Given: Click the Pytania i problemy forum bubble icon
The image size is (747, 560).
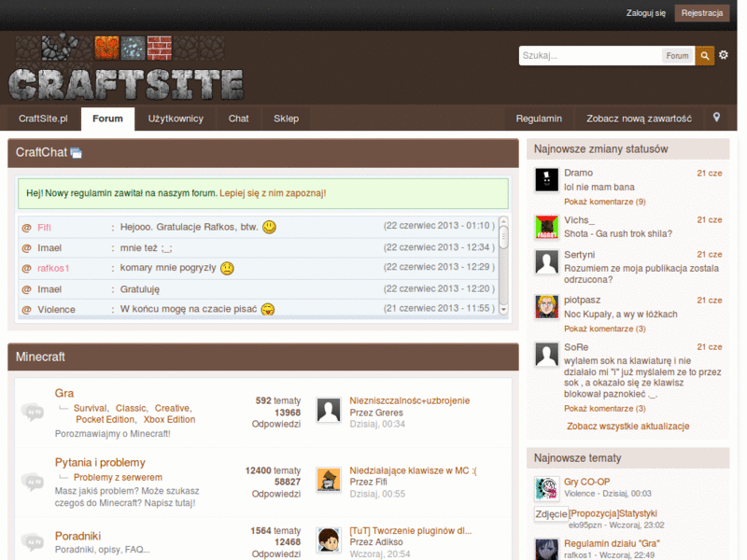Looking at the screenshot, I should tap(33, 482).
